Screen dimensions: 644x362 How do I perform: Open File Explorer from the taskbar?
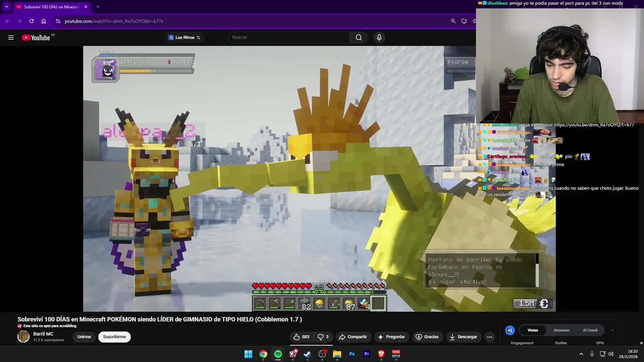click(337, 354)
